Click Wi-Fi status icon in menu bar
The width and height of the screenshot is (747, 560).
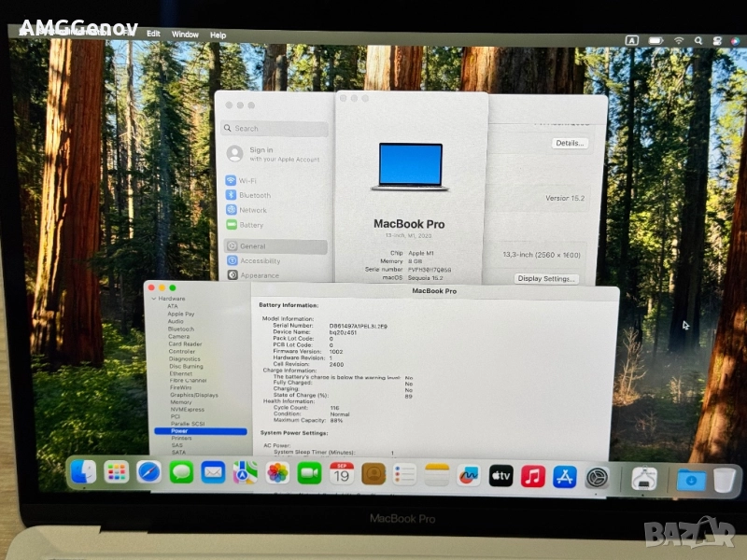pos(679,41)
